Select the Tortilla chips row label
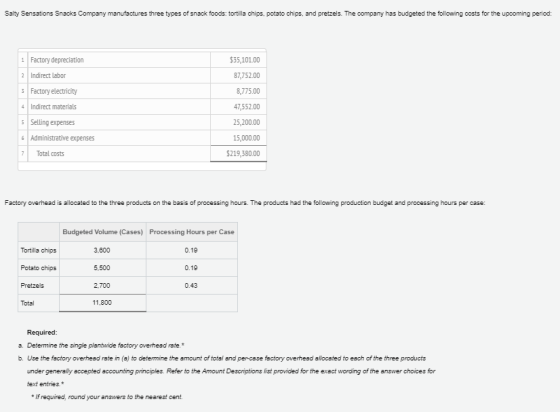The width and height of the screenshot is (560, 412). (39, 250)
